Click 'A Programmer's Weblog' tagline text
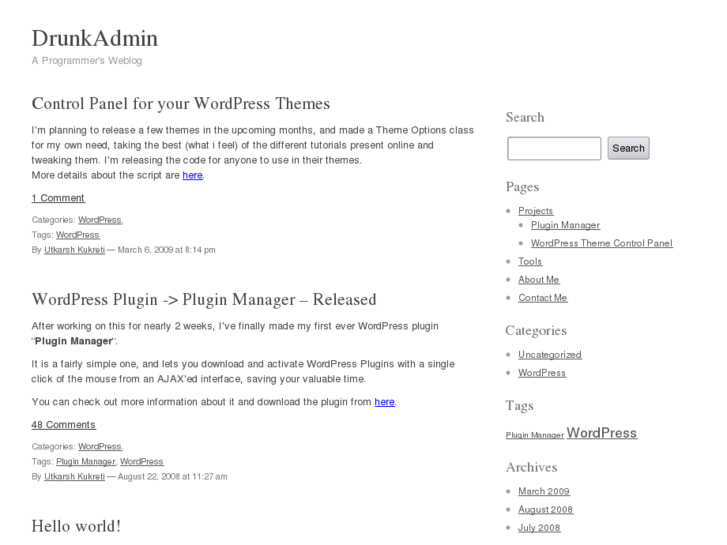Screen dimensions: 727x545 tap(87, 61)
